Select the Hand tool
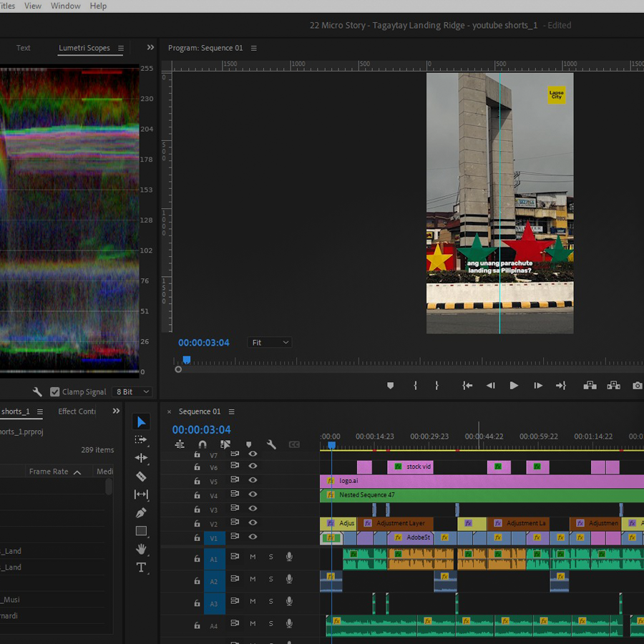The height and width of the screenshot is (644, 644). [141, 549]
